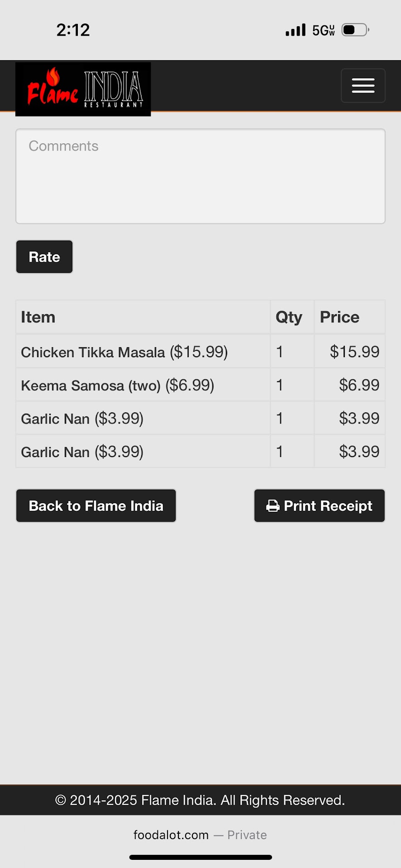Select the Qty column header
Screen dimensions: 401x868
coord(289,317)
